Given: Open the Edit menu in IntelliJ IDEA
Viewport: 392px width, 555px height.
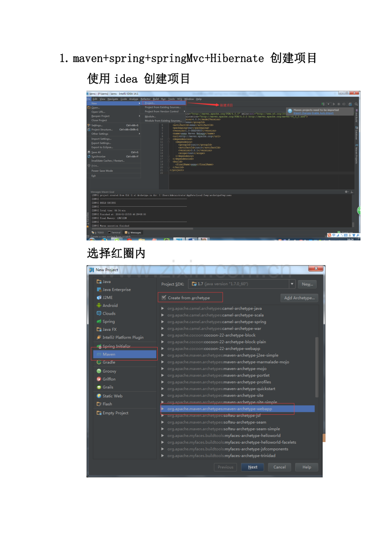Looking at the screenshot, I should [x=95, y=99].
